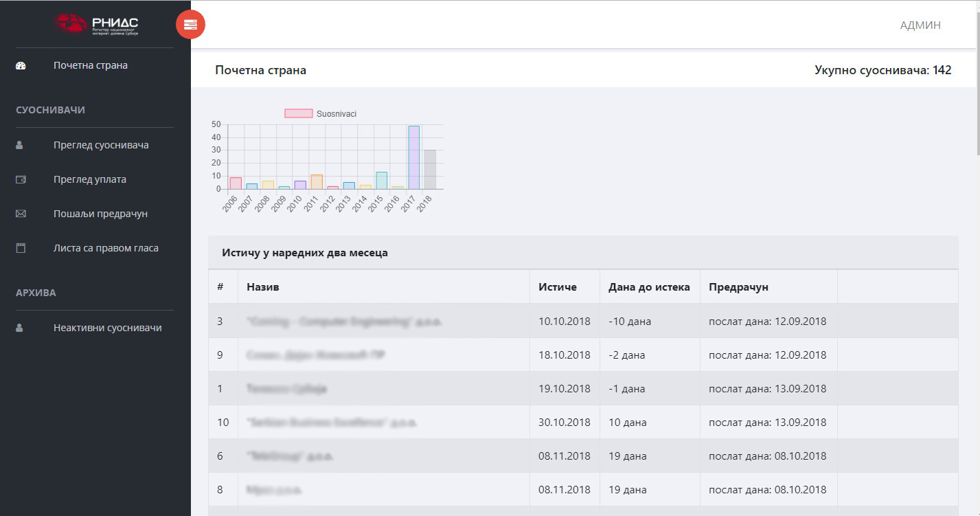
Task: Click the tall 2017 bar in the chart
Action: 413,158
